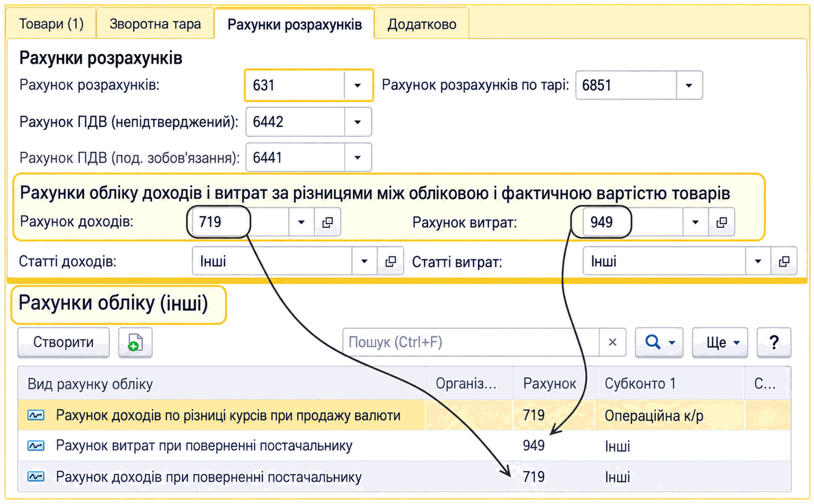This screenshot has width=814, height=504.
Task: Expand the Рахунок доходів 719 dropdown arrow
Action: coord(301,222)
